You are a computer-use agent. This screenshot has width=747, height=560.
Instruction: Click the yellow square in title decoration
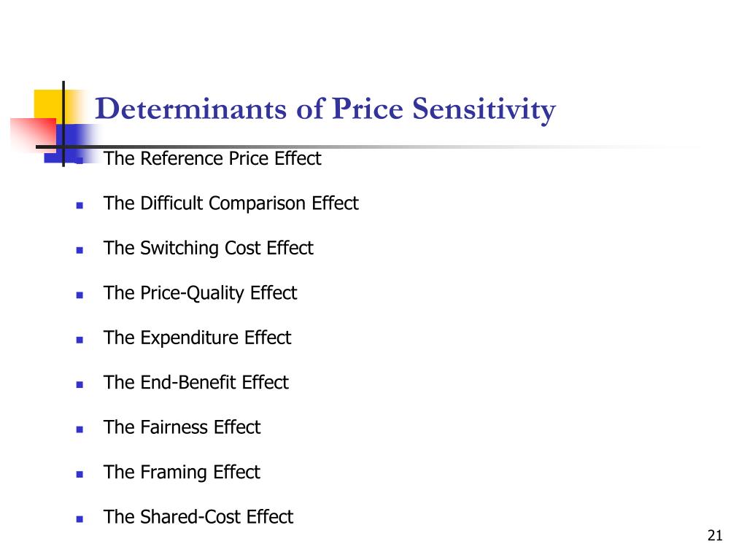coord(49,105)
